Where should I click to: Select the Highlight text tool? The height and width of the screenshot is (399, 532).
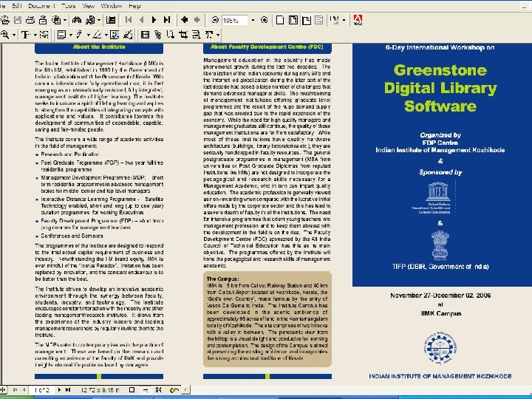[x=97, y=35]
